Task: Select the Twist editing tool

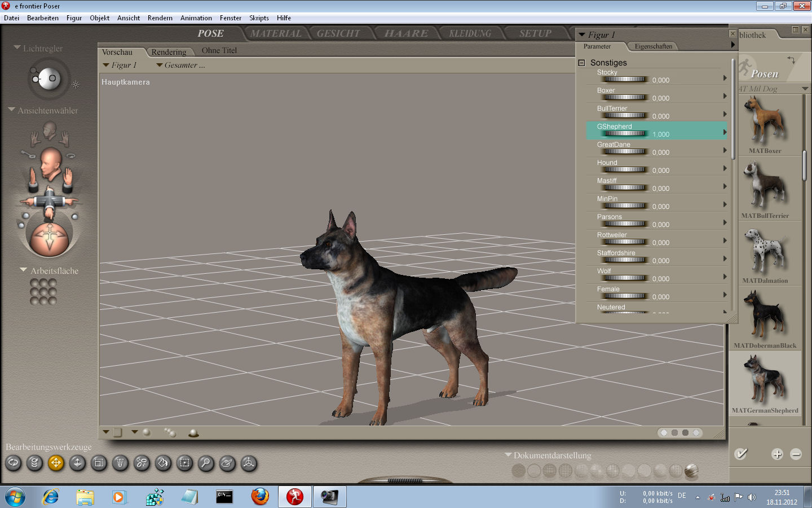Action: (34, 463)
